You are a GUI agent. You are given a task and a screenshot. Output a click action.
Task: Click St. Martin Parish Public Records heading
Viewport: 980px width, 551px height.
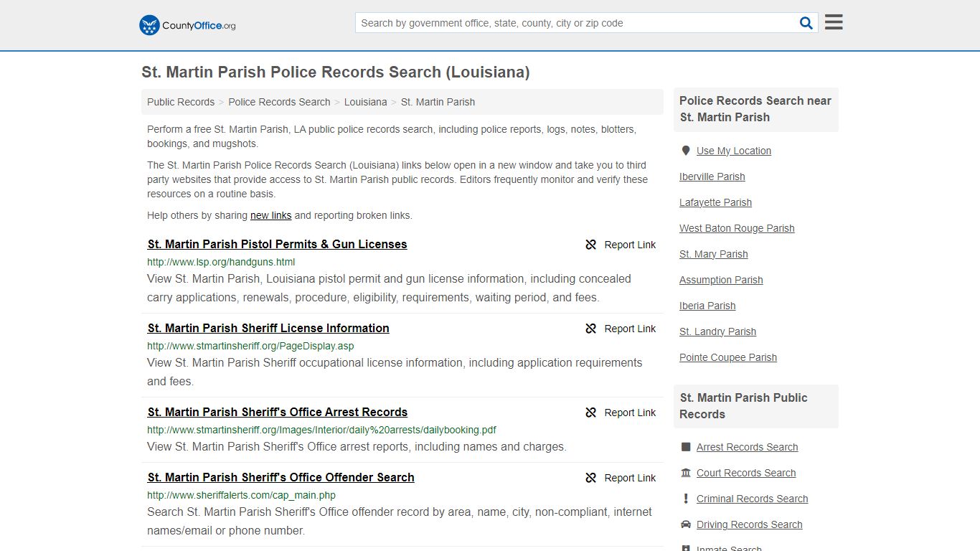(x=743, y=406)
